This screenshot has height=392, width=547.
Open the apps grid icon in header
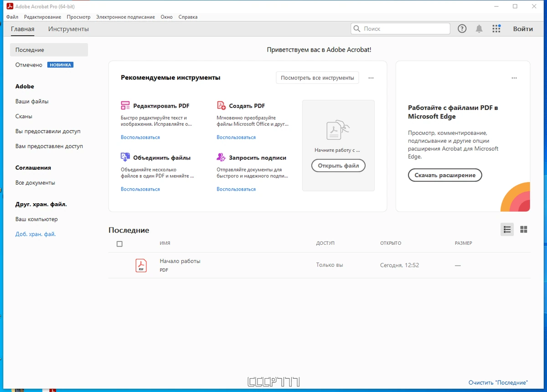[x=496, y=29]
